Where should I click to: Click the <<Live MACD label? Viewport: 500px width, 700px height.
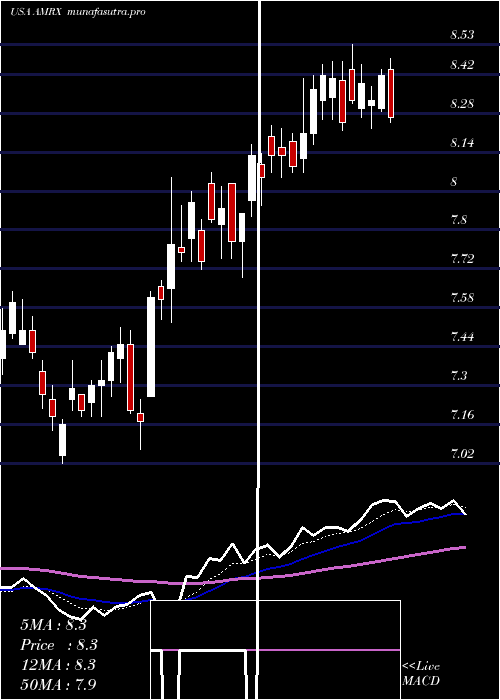coord(421,673)
